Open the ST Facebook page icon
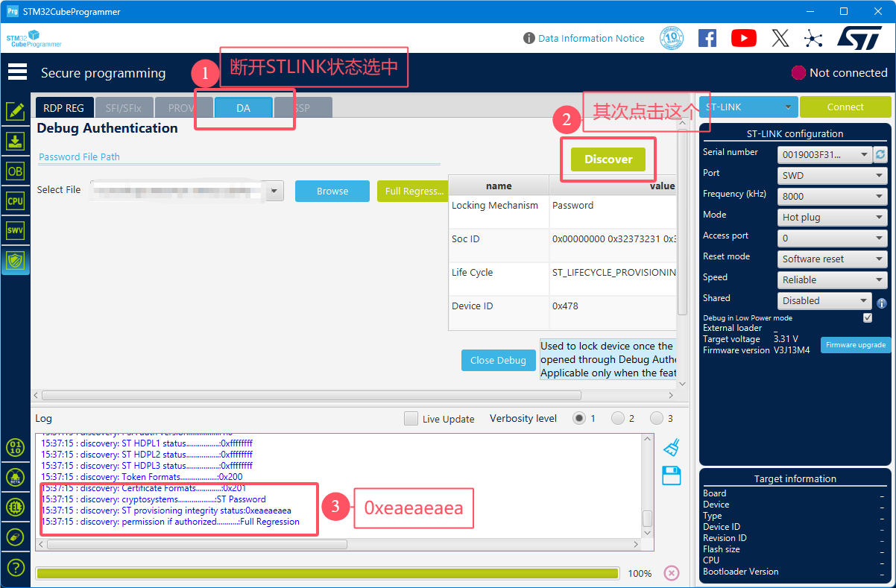896x588 pixels. [x=707, y=38]
